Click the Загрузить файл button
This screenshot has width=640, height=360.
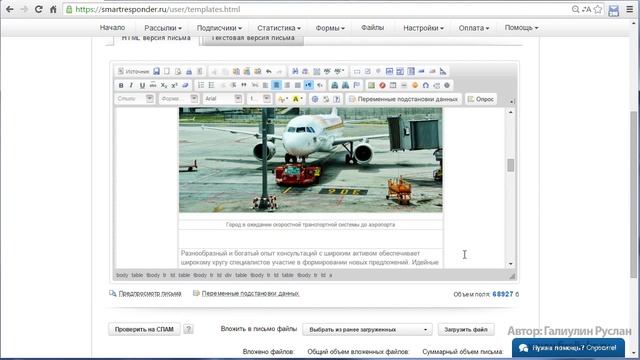pos(466,329)
